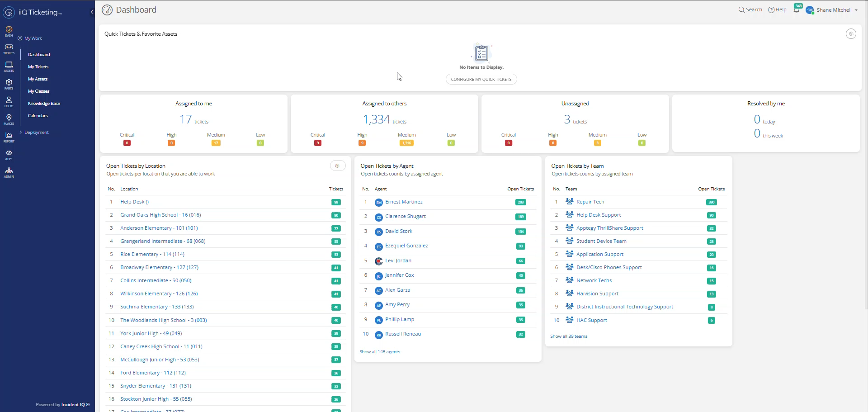Open the Places pin icon
The width and height of the screenshot is (868, 412).
pos(9,119)
